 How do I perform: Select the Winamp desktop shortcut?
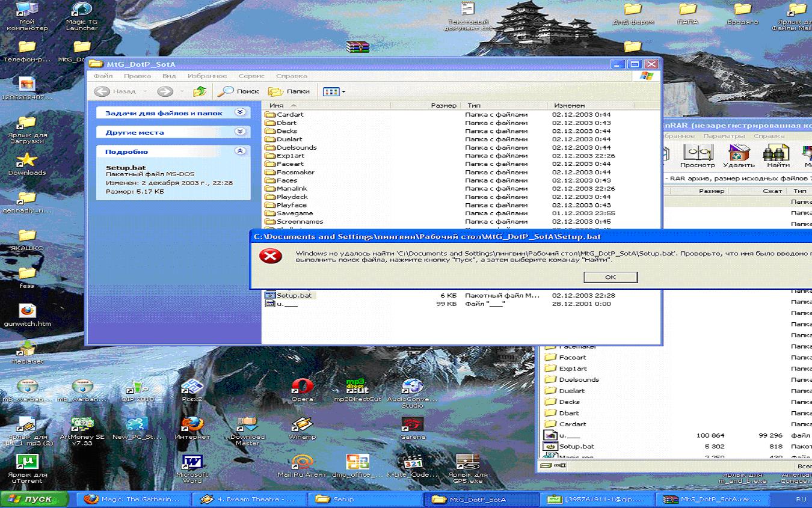pos(303,429)
